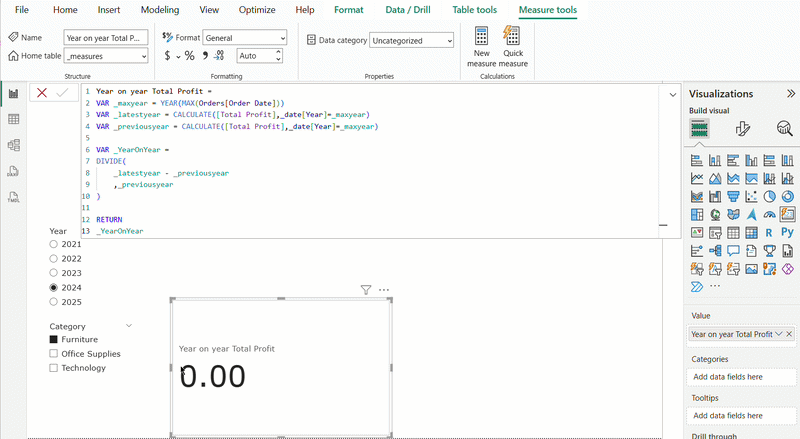Select the Area chart visual

click(715, 179)
